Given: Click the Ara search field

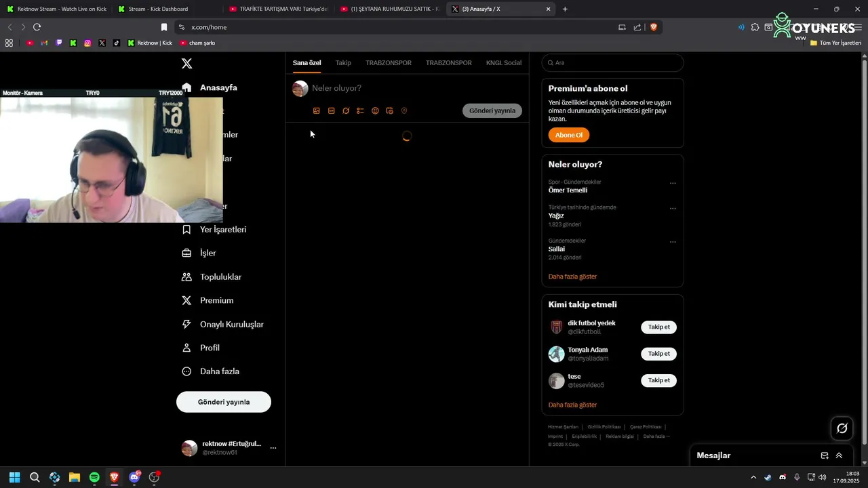Looking at the screenshot, I should point(612,63).
